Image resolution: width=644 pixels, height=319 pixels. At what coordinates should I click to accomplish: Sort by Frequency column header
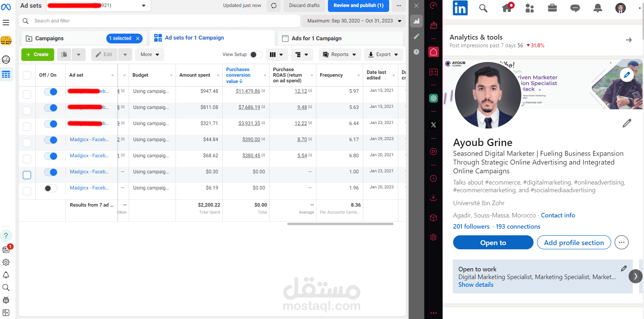coord(339,75)
